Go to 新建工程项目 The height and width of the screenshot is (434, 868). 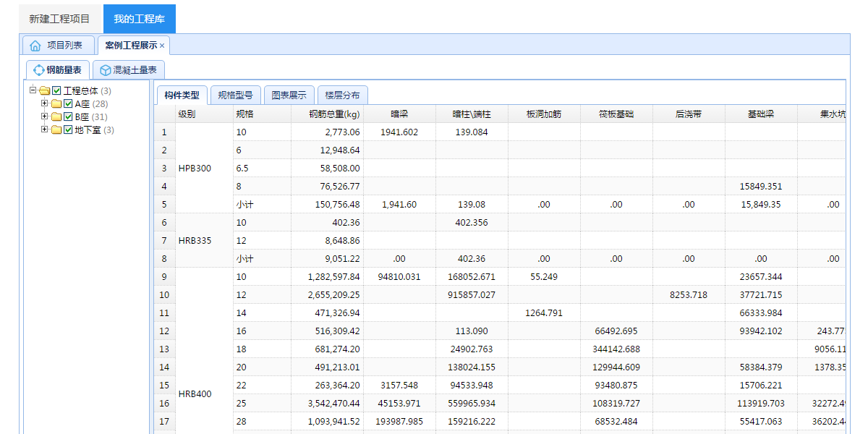click(x=60, y=19)
